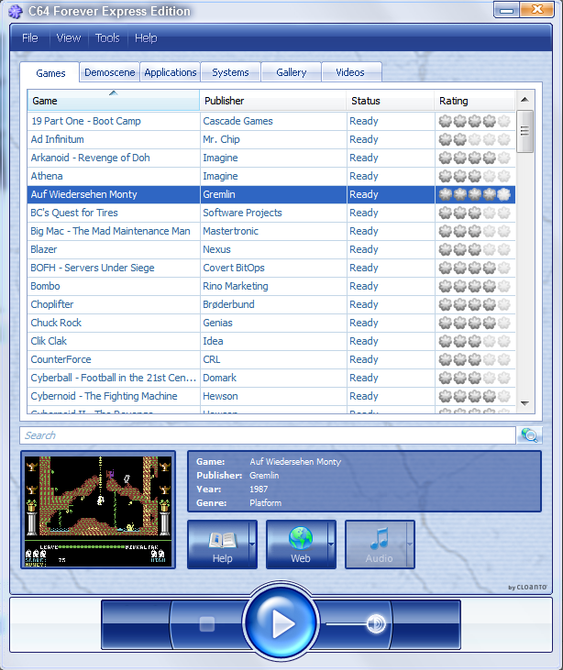This screenshot has height=670, width=563.
Task: Sort by the Game column header
Action: coord(113,101)
